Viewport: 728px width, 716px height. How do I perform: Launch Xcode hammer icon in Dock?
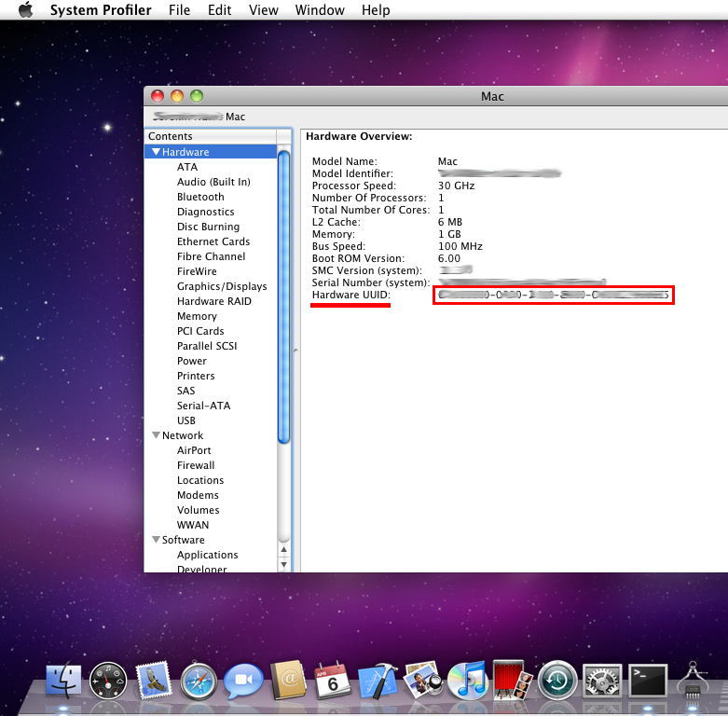[x=378, y=681]
